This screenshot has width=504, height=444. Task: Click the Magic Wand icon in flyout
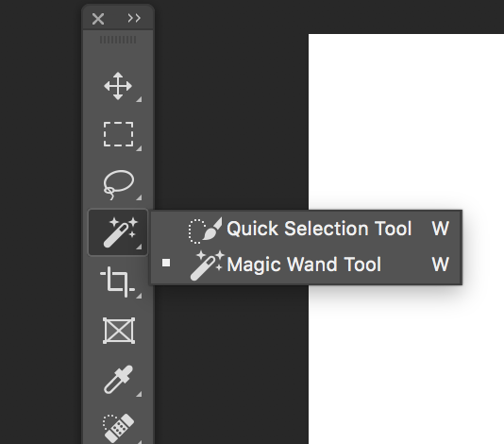(x=207, y=265)
